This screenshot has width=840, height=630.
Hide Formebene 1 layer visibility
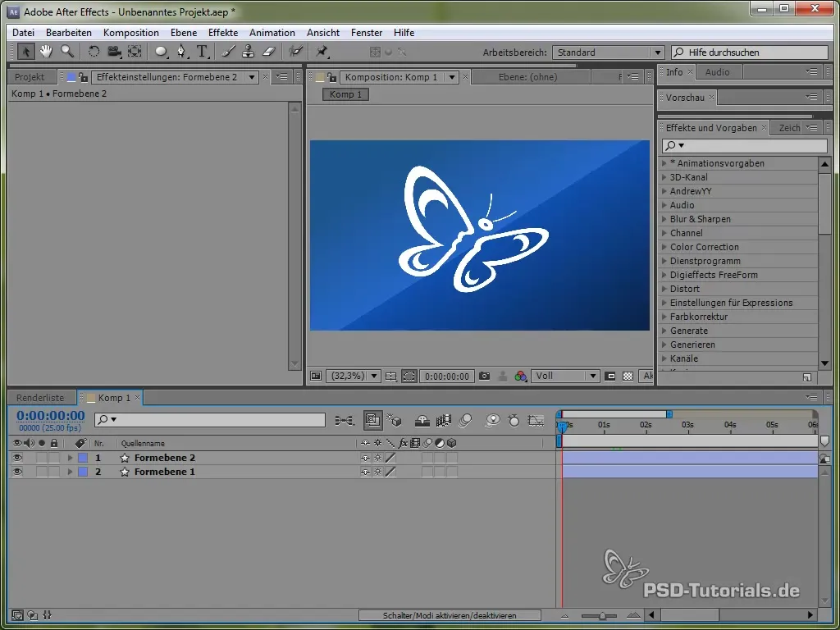tap(17, 472)
